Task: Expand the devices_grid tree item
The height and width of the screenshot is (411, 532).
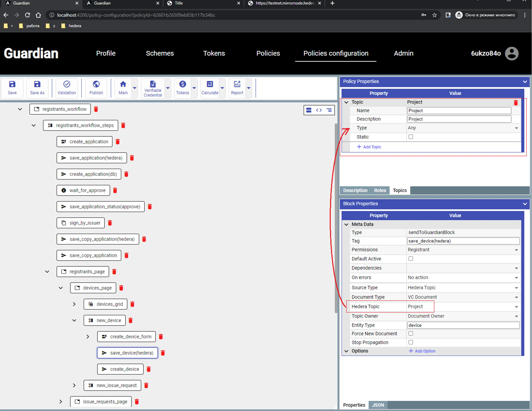Action: (x=74, y=304)
